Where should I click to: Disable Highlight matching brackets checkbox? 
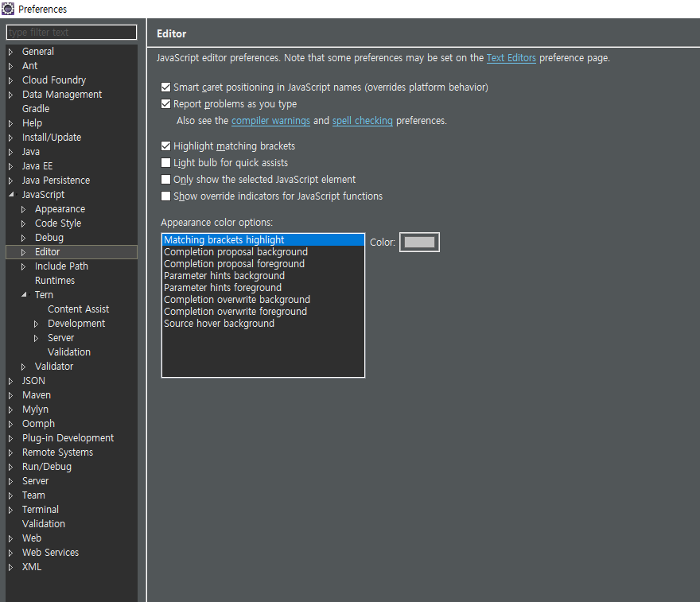point(165,146)
